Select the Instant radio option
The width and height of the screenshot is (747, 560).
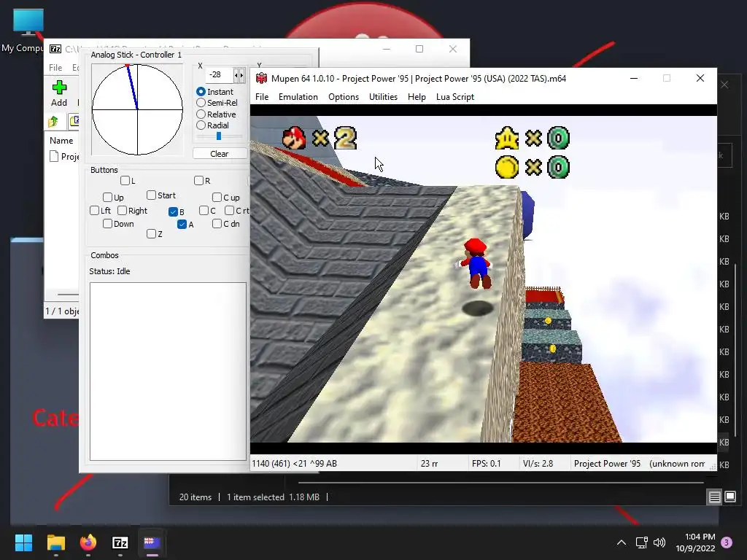(x=201, y=91)
